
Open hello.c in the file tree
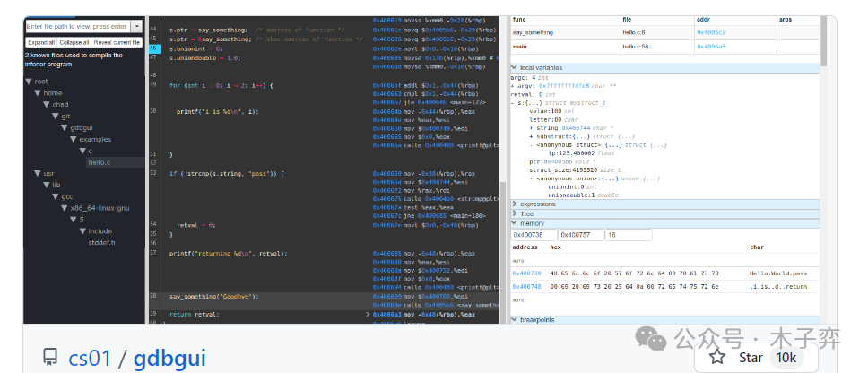(100, 162)
